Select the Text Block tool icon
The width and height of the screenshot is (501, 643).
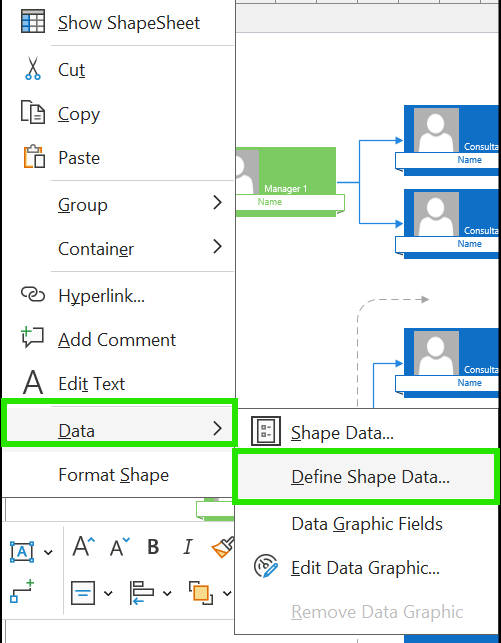click(22, 552)
